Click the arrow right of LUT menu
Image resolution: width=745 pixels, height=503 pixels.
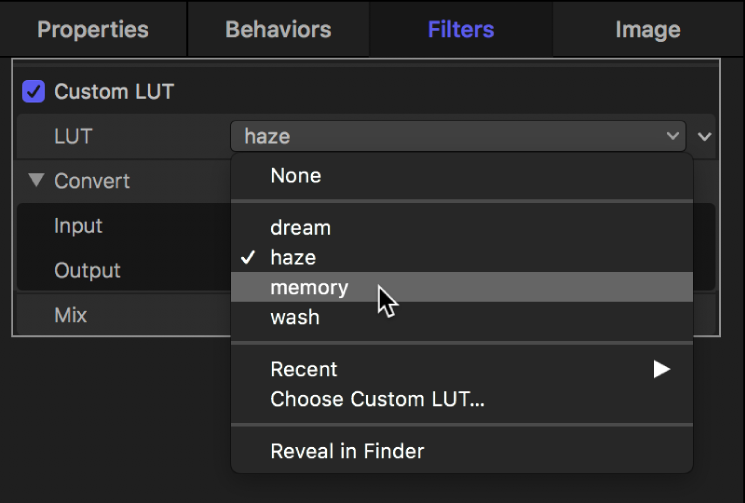point(706,136)
